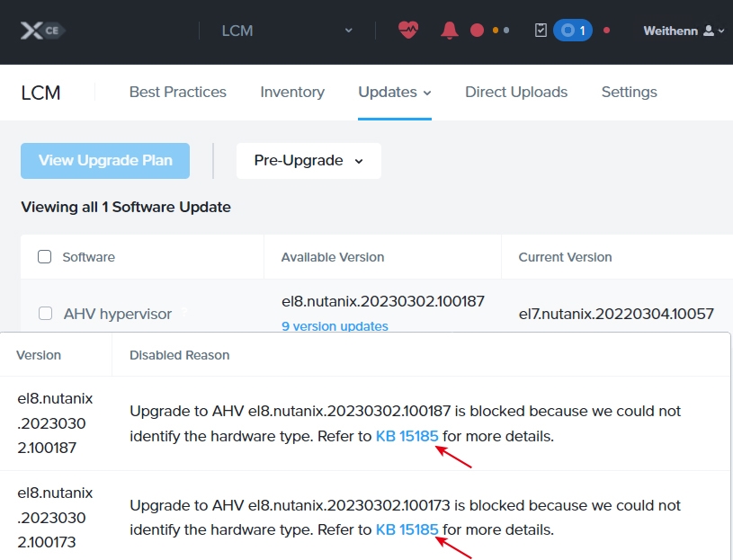Click the blue running tasks badge
Image resolution: width=733 pixels, height=560 pixels.
573,31
